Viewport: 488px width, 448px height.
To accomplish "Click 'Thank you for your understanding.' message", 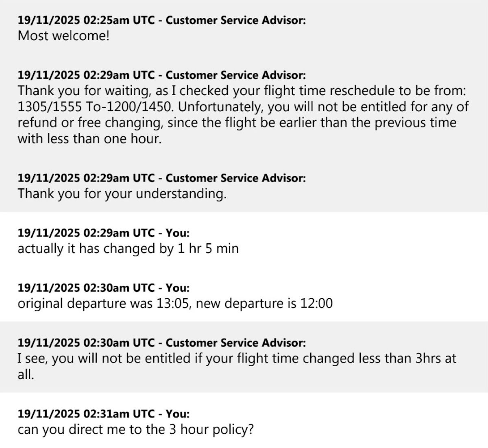I will click(x=122, y=193).
